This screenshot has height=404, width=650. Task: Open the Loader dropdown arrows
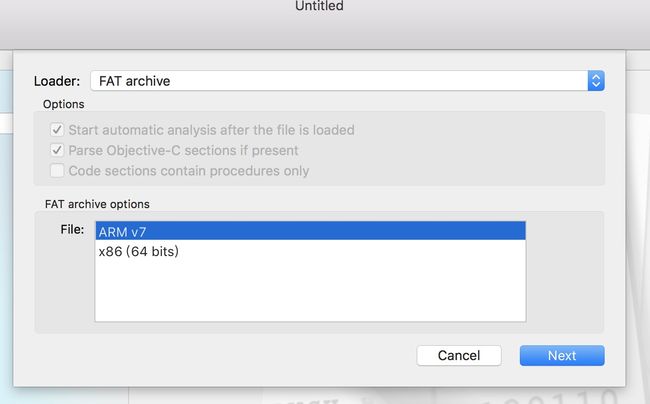(596, 81)
